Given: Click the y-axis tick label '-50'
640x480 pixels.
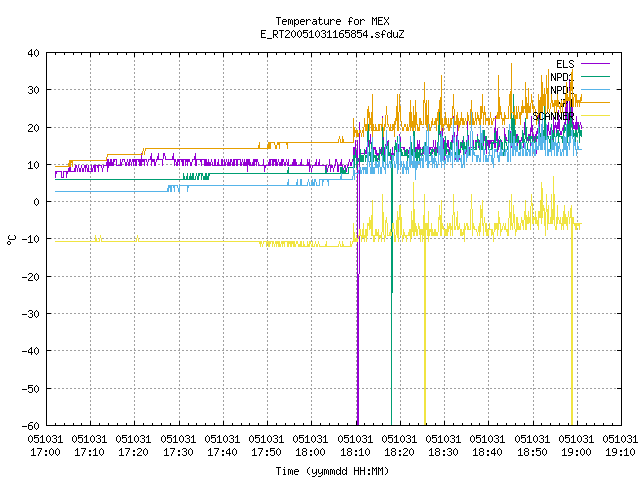Looking at the screenshot, I should click(x=31, y=389).
